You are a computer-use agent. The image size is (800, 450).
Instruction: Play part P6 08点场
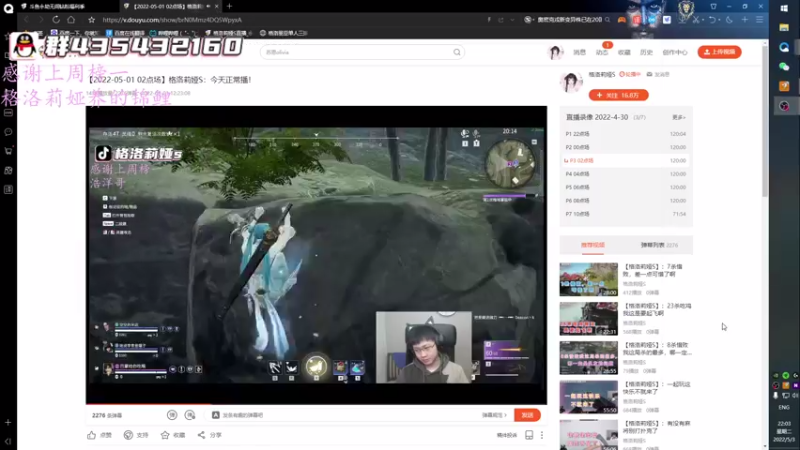pyautogui.click(x=626, y=201)
